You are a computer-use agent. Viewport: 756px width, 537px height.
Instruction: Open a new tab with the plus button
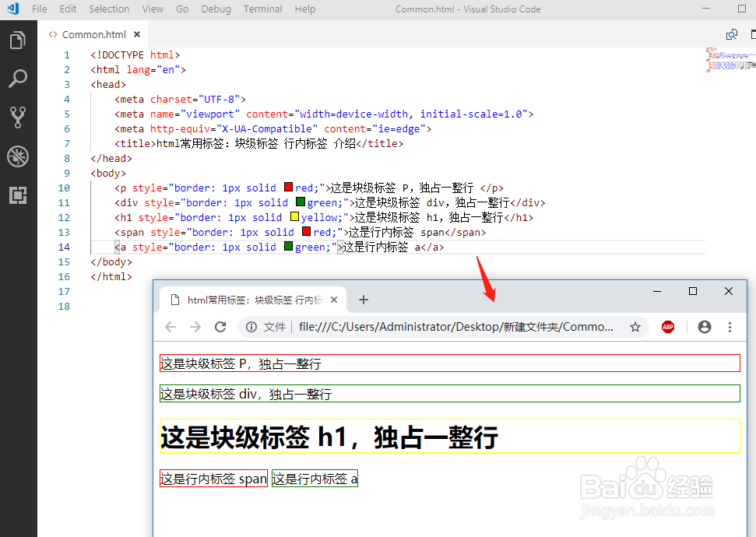coord(364,298)
